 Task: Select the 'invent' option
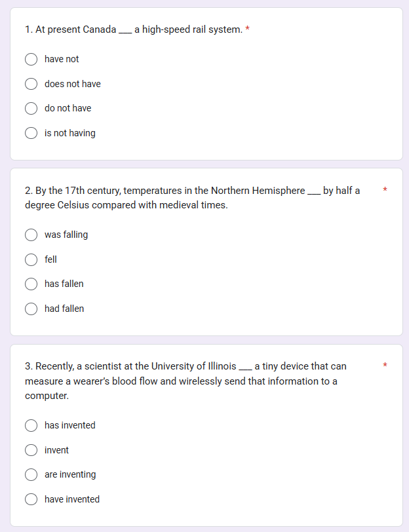[31, 450]
